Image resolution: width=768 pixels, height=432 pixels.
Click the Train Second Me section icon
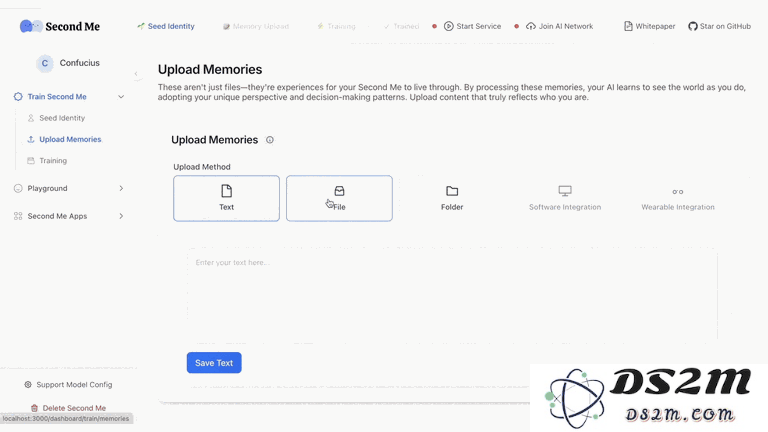pos(18,96)
